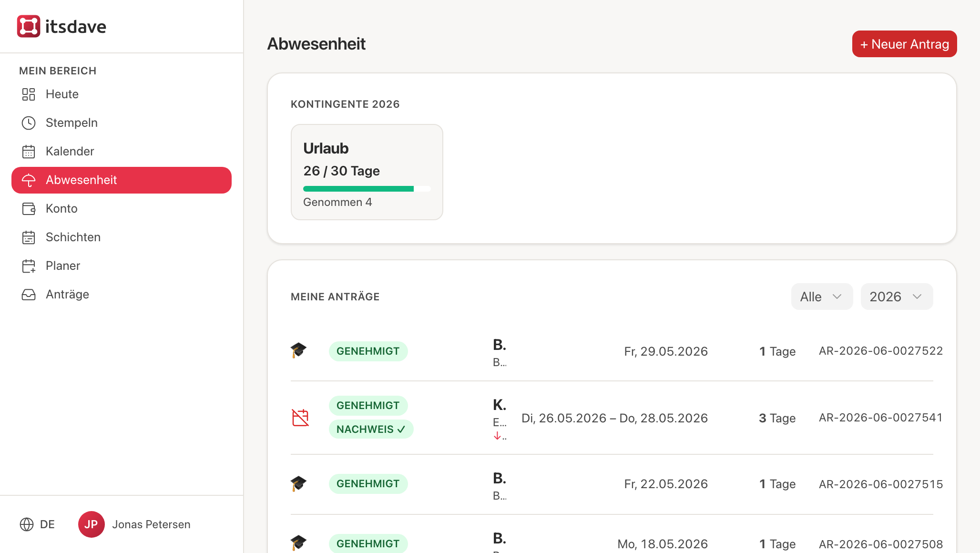Click graduation cap icon for Fr, 29.05.2026
Screen dimensions: 980x553
click(x=298, y=350)
